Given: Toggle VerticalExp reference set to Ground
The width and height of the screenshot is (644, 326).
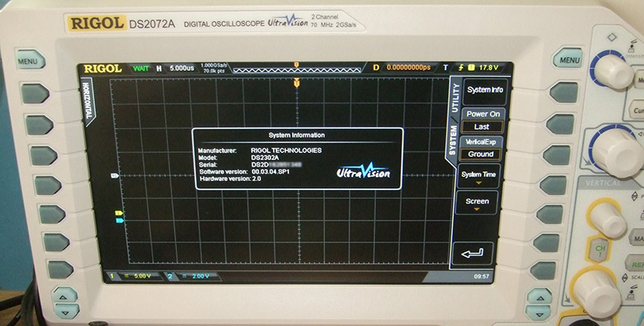Looking at the screenshot, I should click(x=481, y=148).
